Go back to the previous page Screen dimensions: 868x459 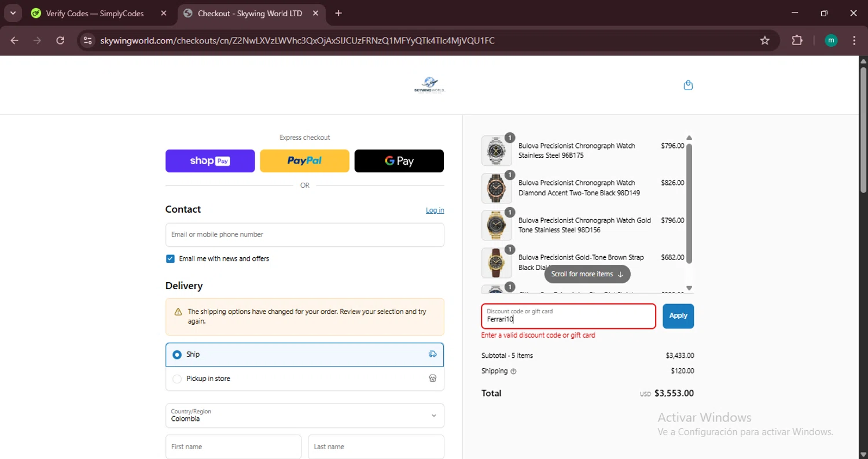tap(14, 40)
